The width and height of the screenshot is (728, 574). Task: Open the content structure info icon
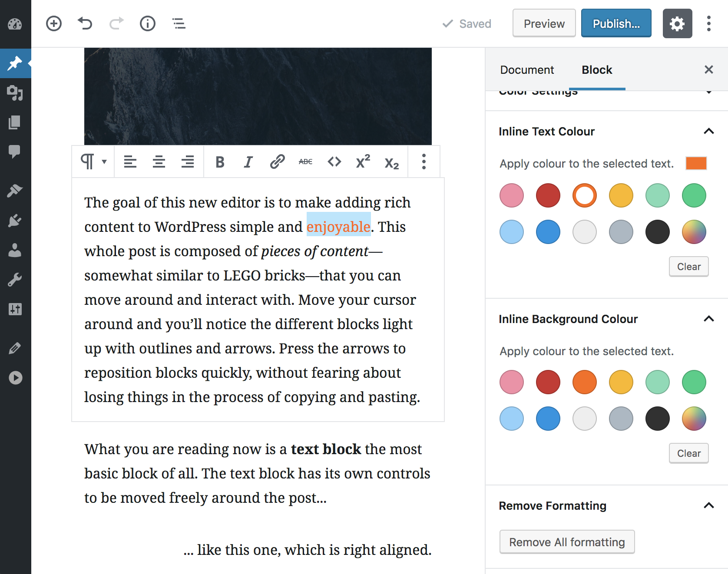(148, 23)
